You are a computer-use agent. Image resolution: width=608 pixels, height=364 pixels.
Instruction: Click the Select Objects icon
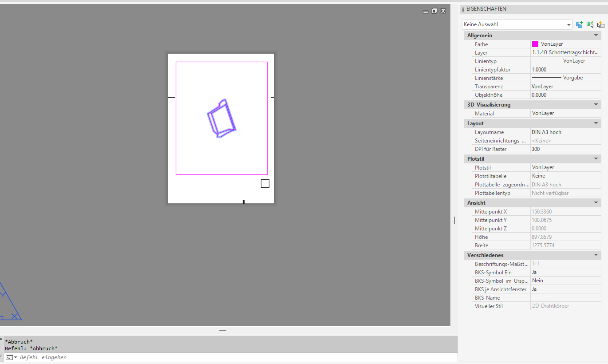point(590,24)
